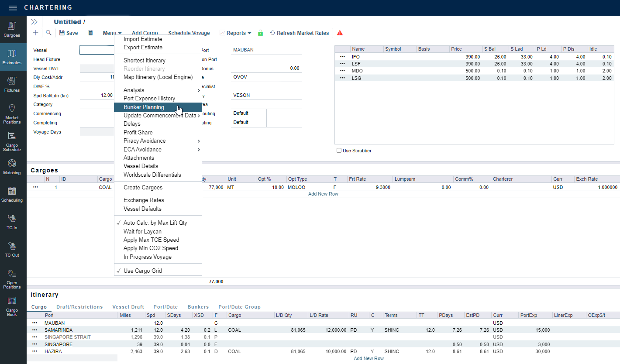Select Bunker Planning from the menu
The width and height of the screenshot is (620, 364).
tap(144, 107)
